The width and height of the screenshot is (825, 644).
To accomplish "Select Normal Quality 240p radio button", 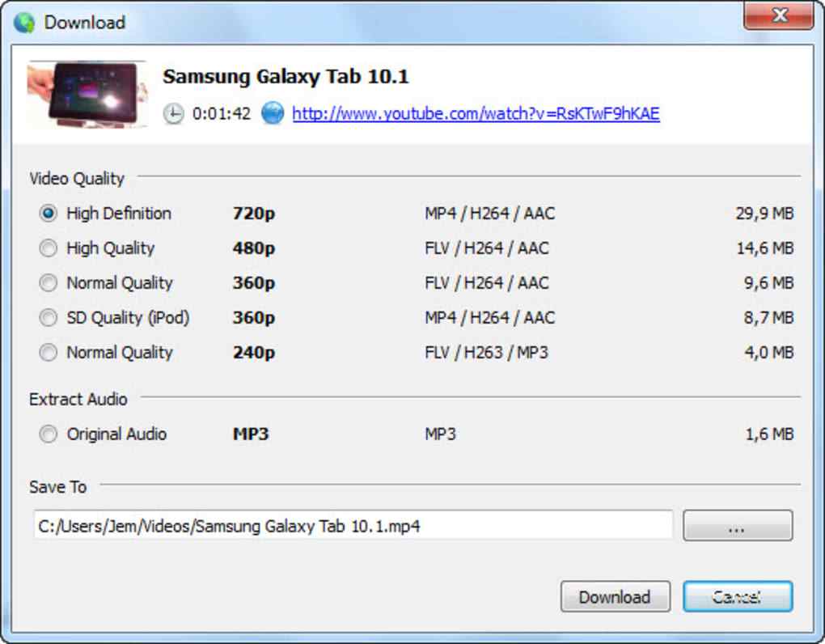I will pos(49,352).
